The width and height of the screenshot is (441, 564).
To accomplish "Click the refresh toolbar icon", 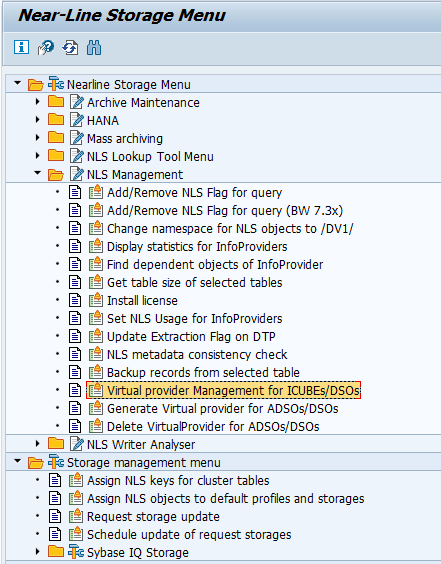I will 70,47.
